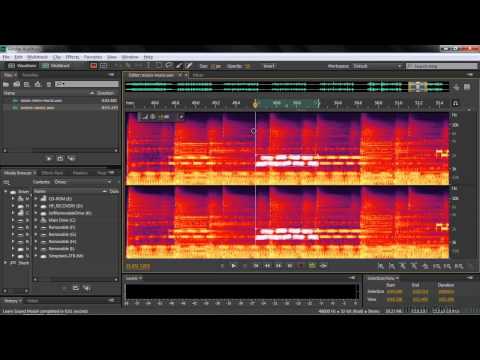Click the trash icon in Files panel
480x360 pixels.
click(49, 84)
